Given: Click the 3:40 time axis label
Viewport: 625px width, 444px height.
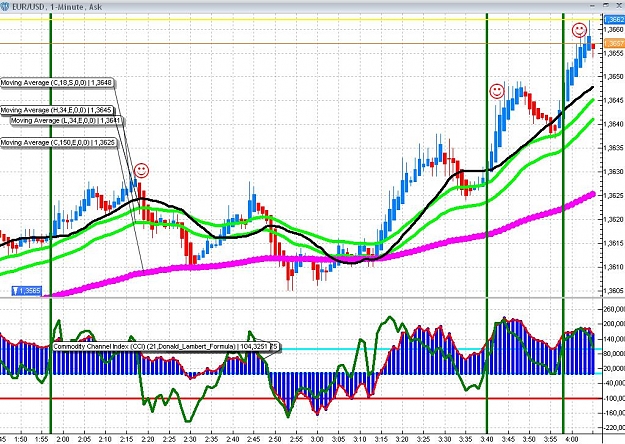Looking at the screenshot, I should [x=487, y=439].
